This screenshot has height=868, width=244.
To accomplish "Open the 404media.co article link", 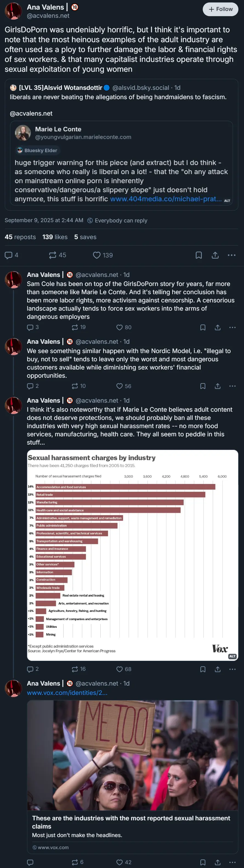I will point(166,199).
